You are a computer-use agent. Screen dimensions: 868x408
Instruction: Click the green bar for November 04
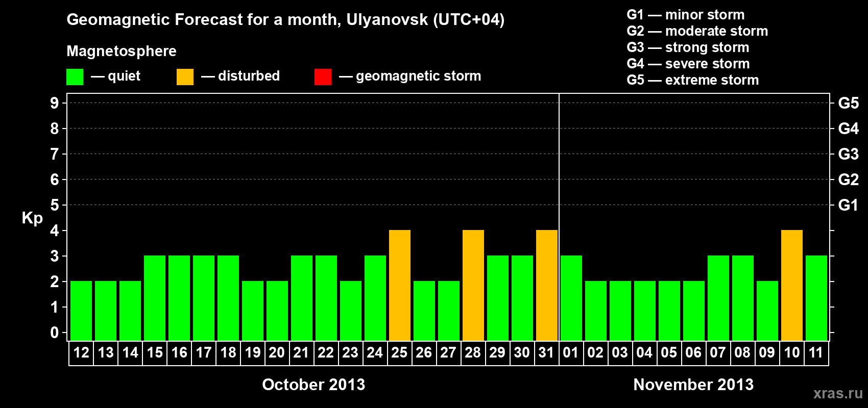tap(645, 311)
